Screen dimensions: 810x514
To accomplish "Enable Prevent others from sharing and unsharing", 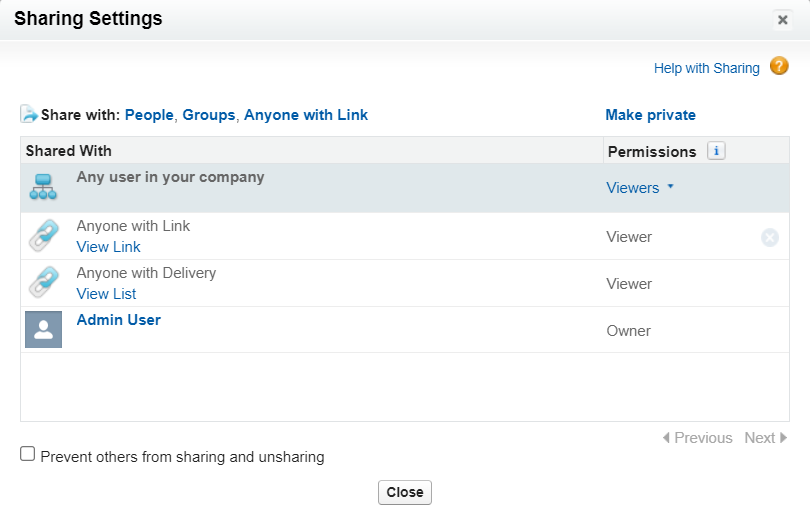I will click(x=27, y=454).
